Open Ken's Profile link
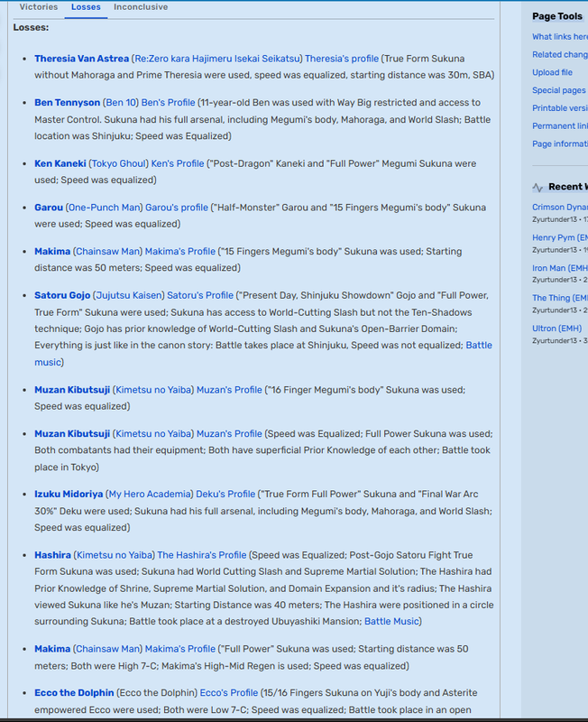 click(178, 163)
